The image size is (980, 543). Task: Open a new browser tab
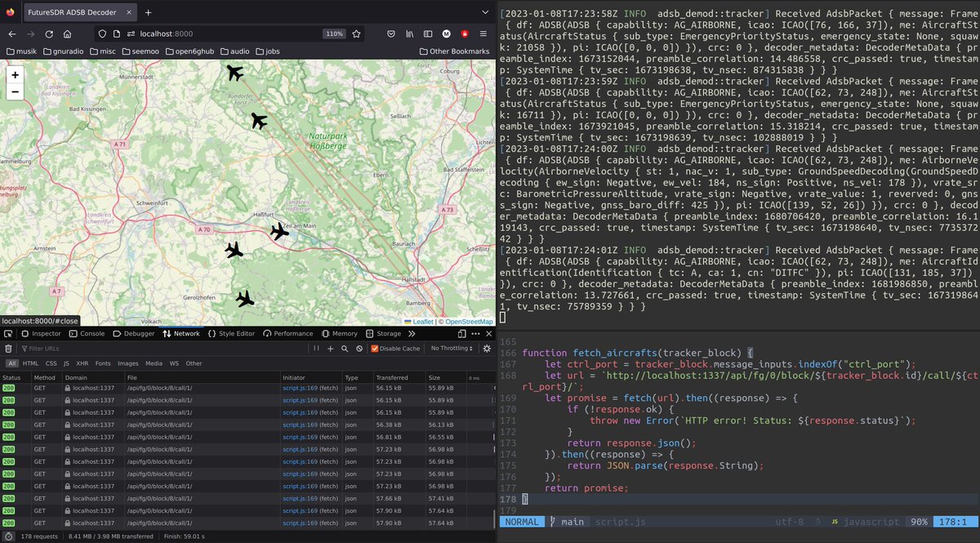pos(148,12)
